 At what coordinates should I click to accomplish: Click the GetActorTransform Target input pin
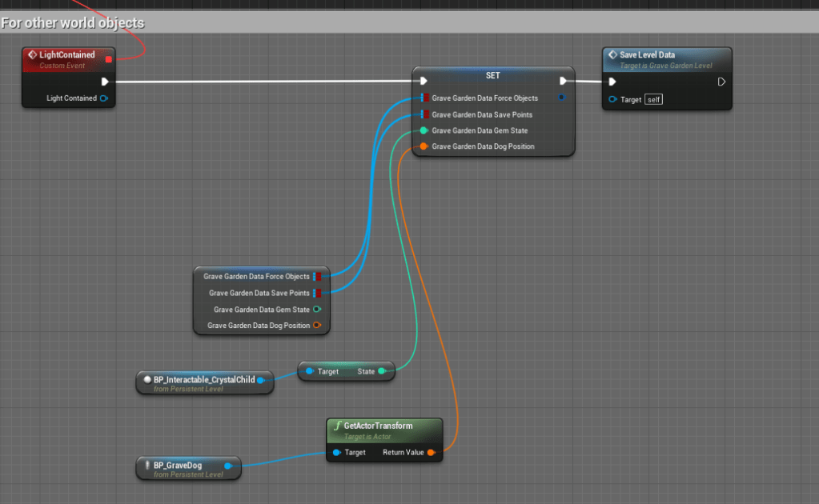(x=336, y=453)
